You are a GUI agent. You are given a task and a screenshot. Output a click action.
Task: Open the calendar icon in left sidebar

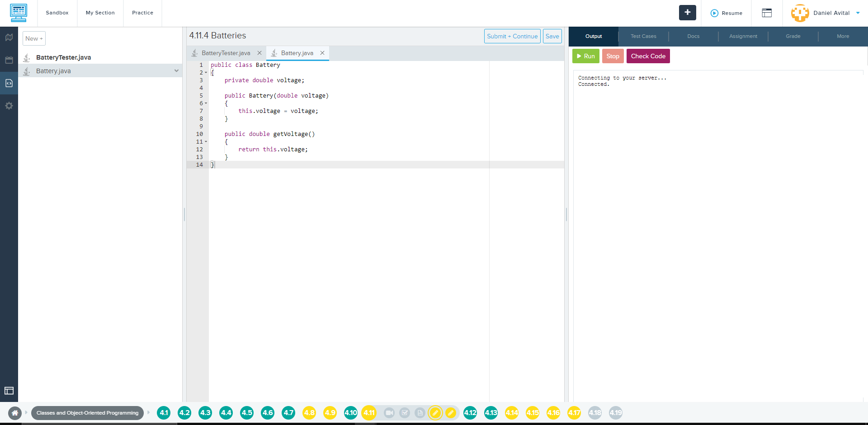pos(9,60)
